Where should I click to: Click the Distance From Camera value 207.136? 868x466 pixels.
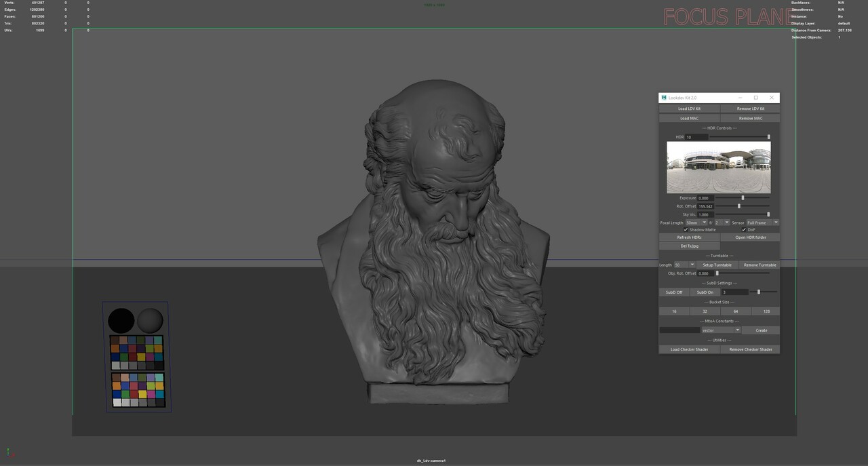[845, 30]
